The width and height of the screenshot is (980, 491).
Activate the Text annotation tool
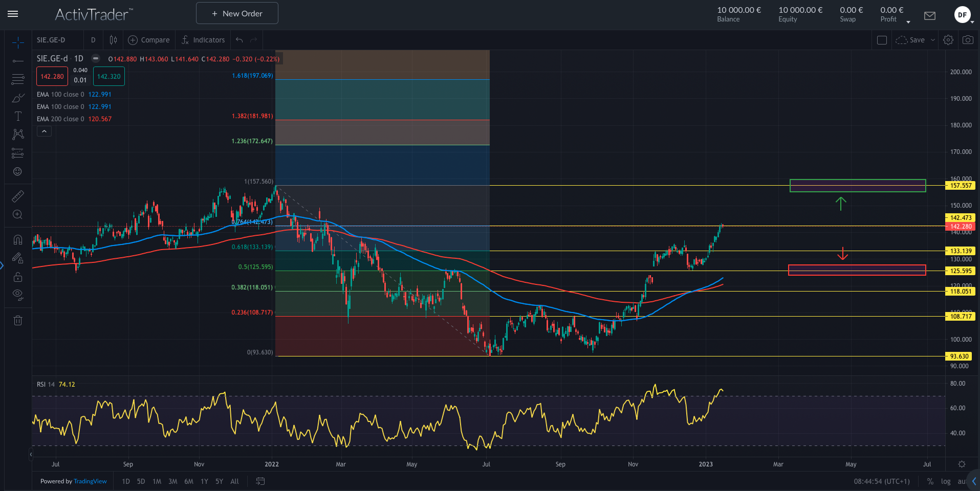pos(18,116)
